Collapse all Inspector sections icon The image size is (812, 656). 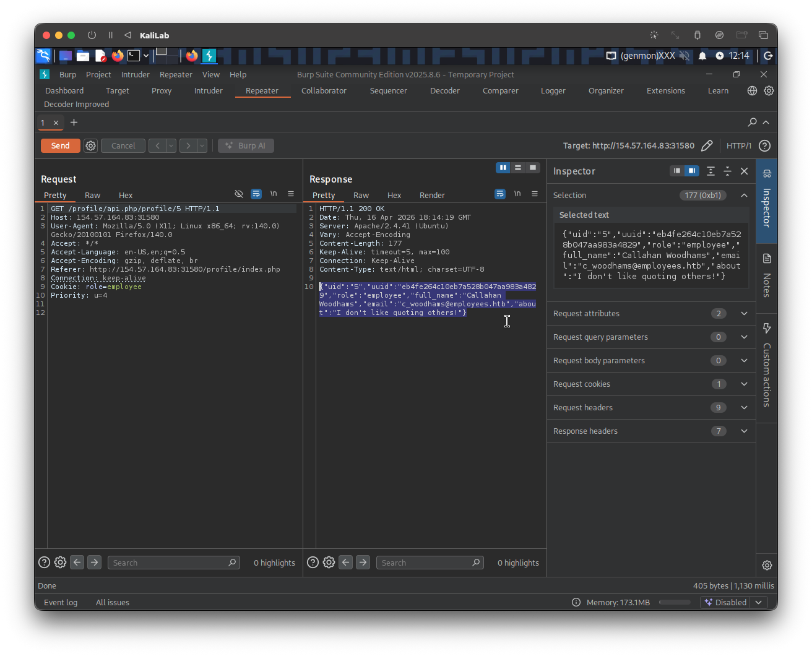coord(728,171)
